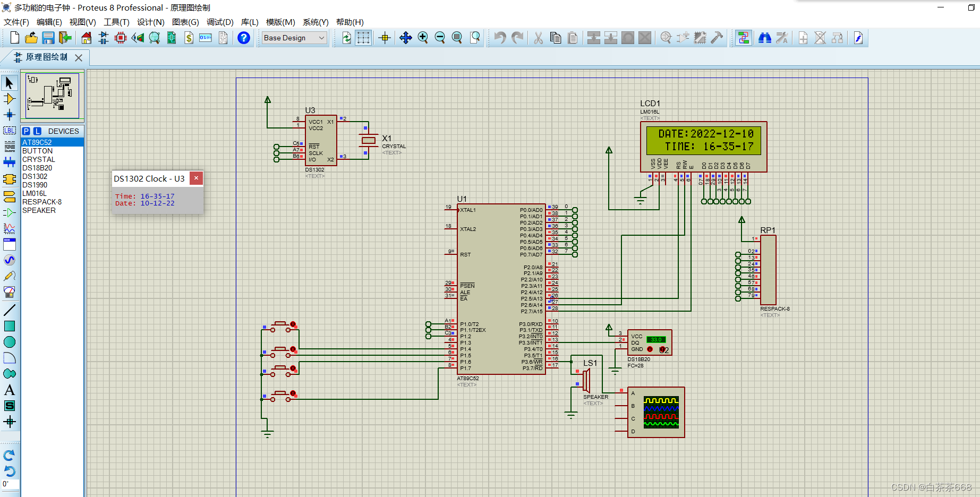Save the project with the floppy disk icon
This screenshot has height=497, width=980.
48,38
